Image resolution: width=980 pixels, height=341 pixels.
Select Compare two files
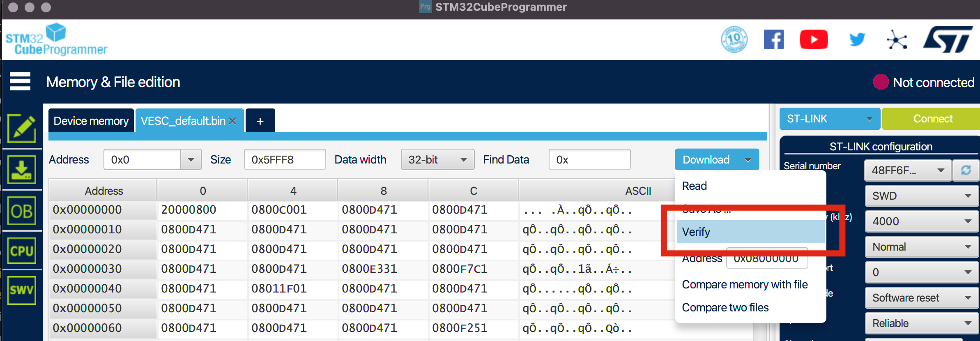click(x=750, y=307)
